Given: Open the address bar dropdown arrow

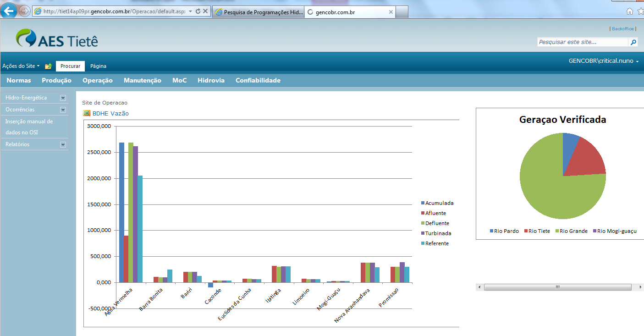Looking at the screenshot, I should pyautogui.click(x=190, y=11).
